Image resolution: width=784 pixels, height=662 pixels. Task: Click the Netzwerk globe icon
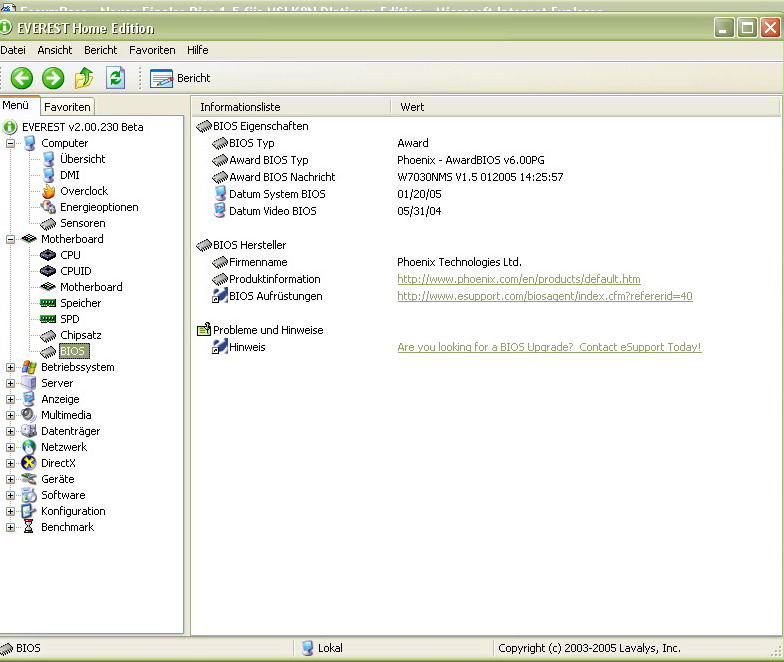[x=29, y=447]
